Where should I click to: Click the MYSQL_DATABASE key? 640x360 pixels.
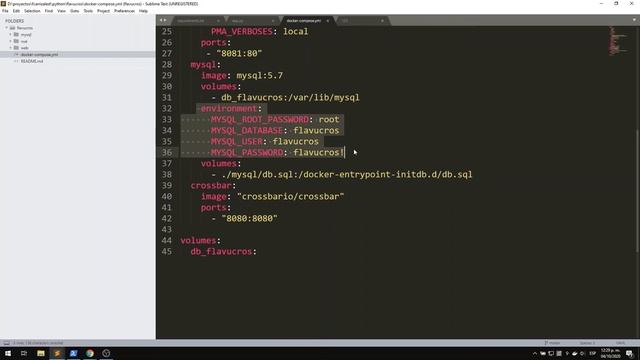click(x=247, y=131)
